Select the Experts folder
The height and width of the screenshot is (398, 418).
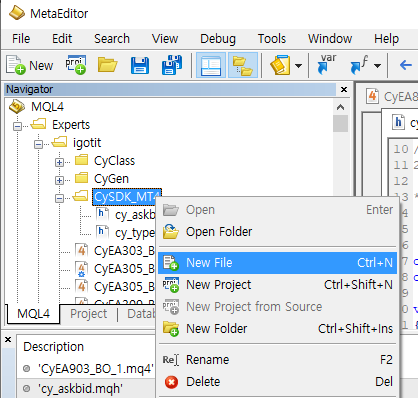71,125
